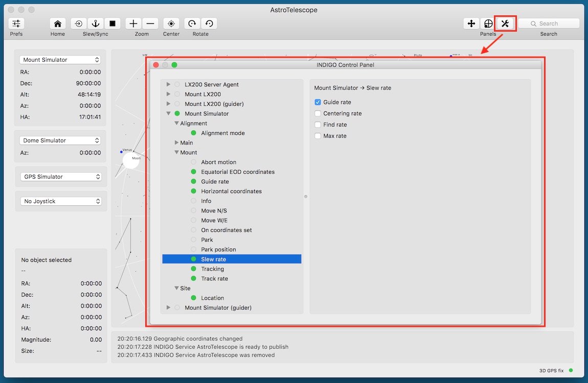
Task: Enable the Centering rate checkbox
Action: (318, 113)
